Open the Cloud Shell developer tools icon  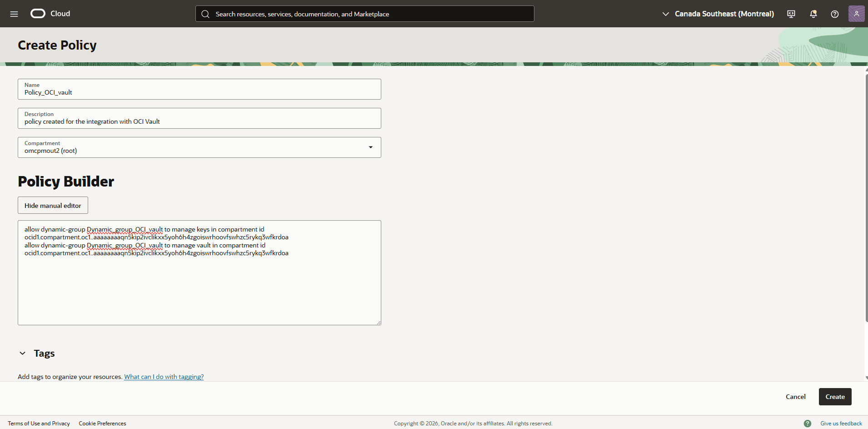[791, 14]
